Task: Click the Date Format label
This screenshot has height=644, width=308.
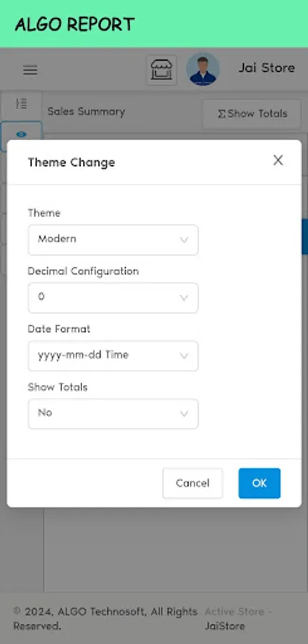Action: coord(59,329)
